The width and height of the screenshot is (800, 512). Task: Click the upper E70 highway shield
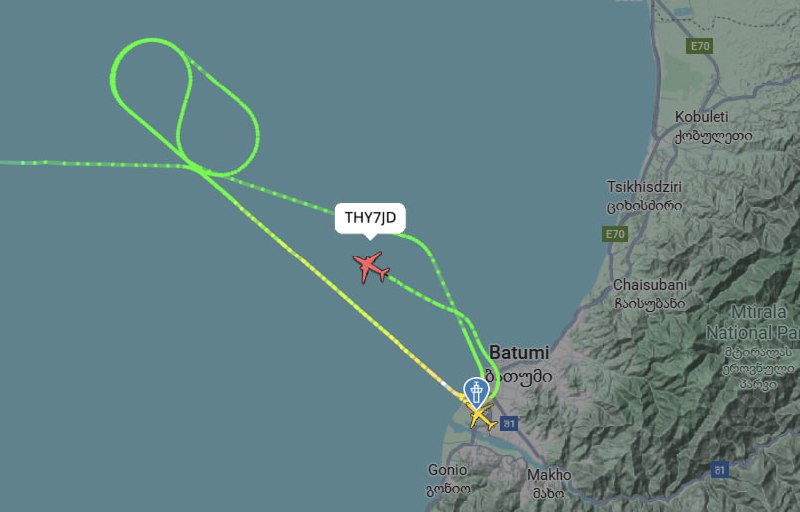(x=699, y=46)
